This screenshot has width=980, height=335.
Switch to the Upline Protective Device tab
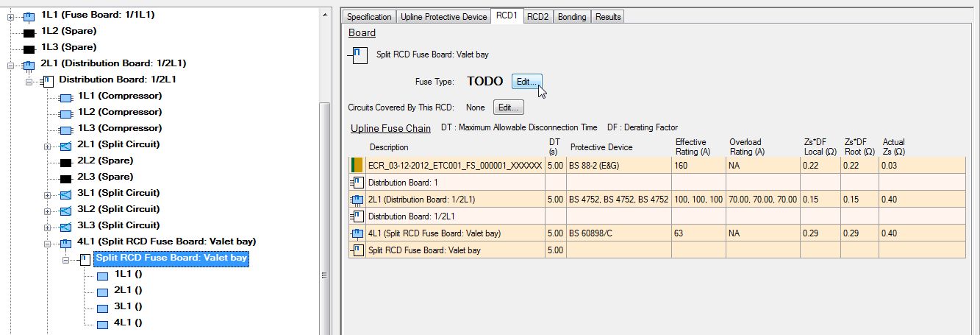point(443,17)
